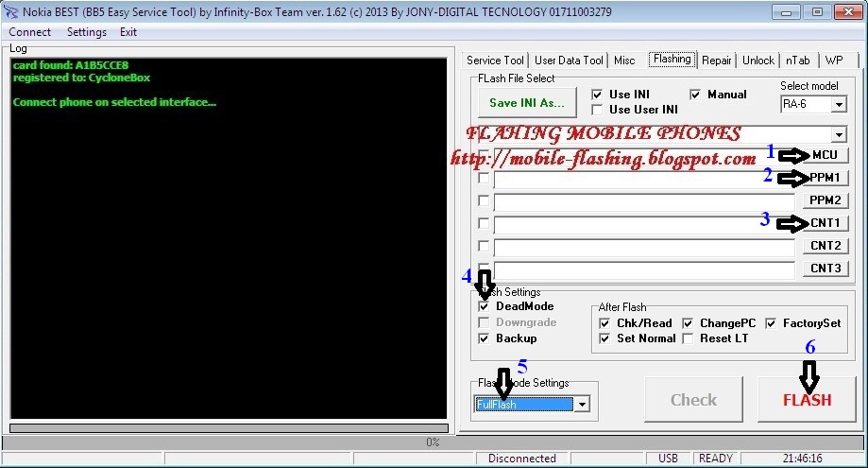Viewport: 868px width, 468px height.
Task: Click the 'registered to: CycloneBox' log line
Action: 81,78
